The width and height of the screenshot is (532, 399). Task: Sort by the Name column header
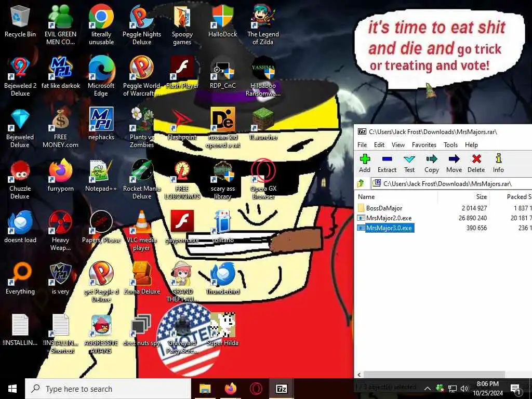[x=366, y=197]
